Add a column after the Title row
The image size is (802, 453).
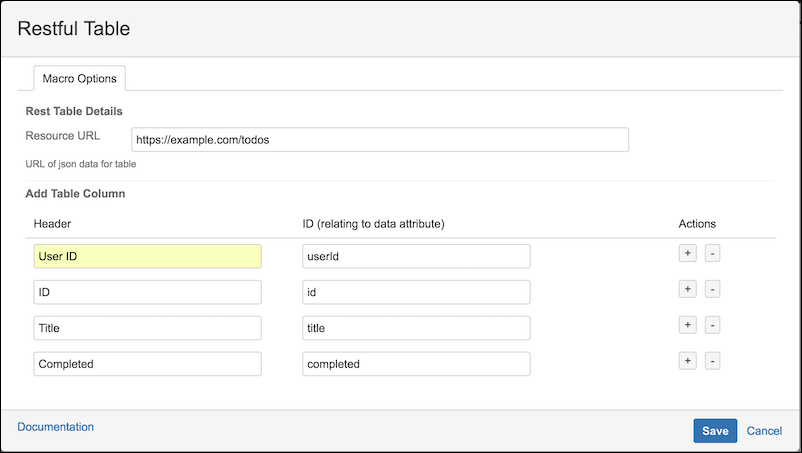687,325
